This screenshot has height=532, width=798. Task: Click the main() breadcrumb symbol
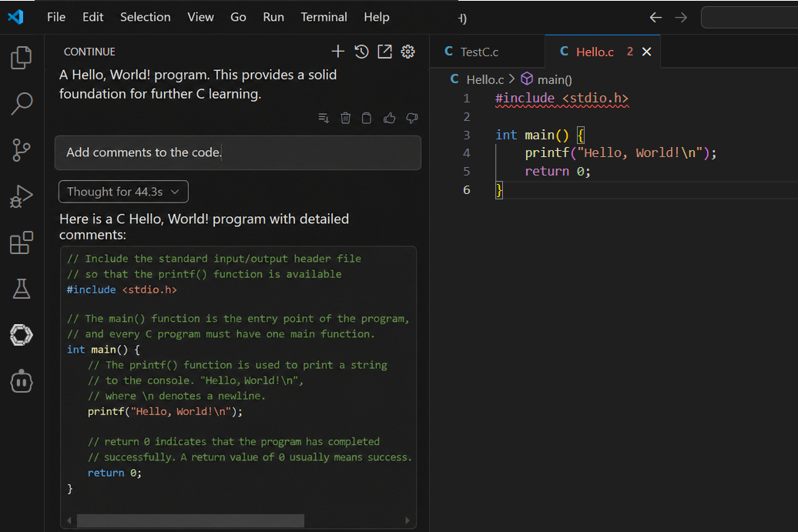(x=547, y=79)
